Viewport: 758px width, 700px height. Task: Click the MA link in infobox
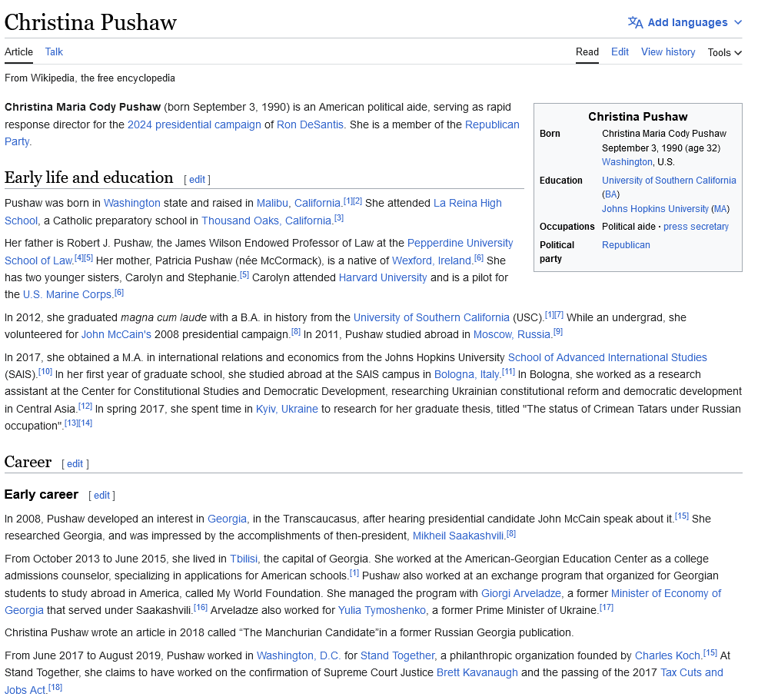pos(720,209)
